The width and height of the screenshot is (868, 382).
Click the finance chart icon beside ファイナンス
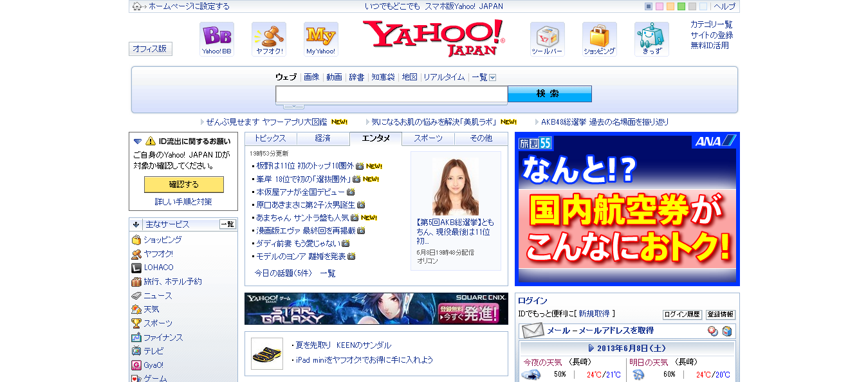[x=136, y=338]
